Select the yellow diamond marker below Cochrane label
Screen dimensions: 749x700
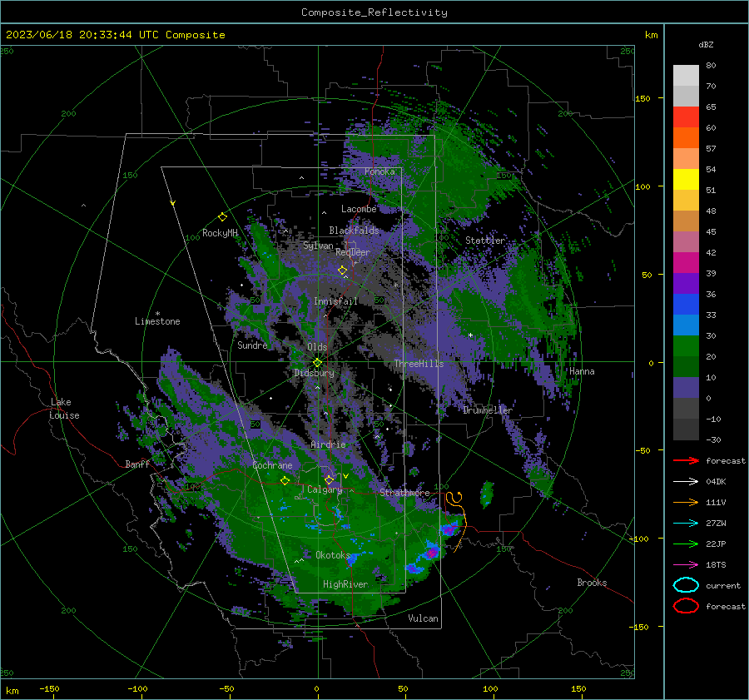(285, 480)
